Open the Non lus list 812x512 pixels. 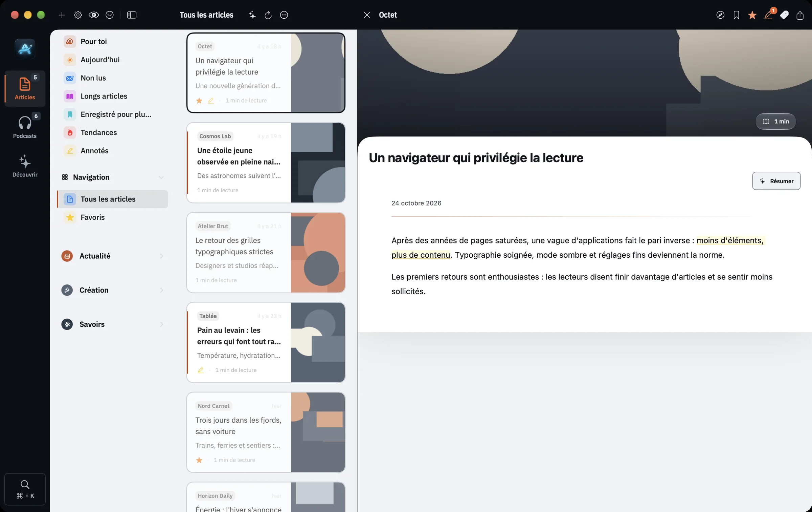[x=112, y=78]
